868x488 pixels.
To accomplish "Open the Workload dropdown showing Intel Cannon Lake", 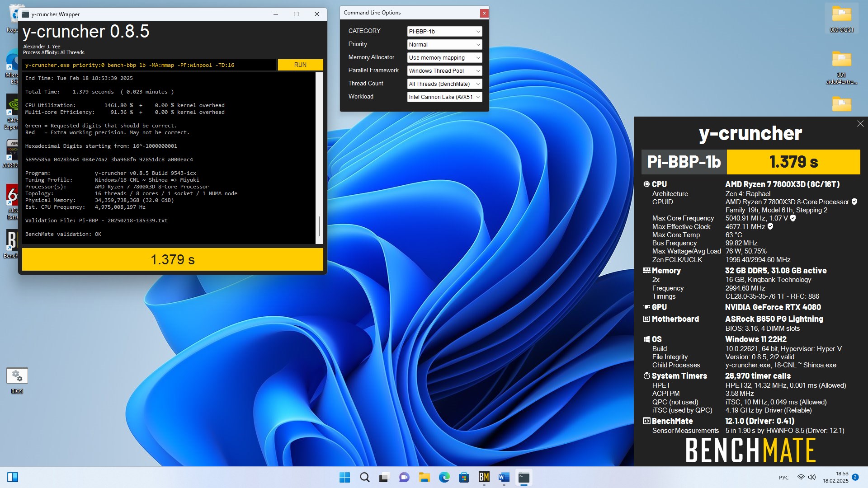I will (444, 97).
